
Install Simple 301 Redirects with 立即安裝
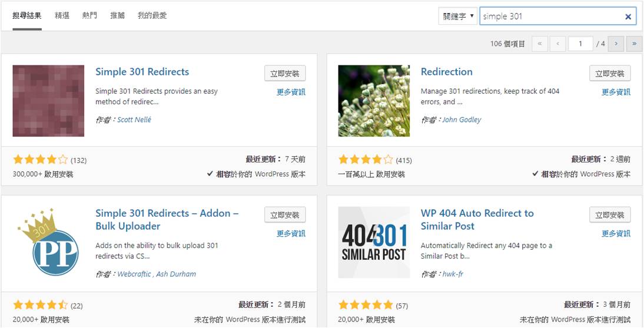285,74
